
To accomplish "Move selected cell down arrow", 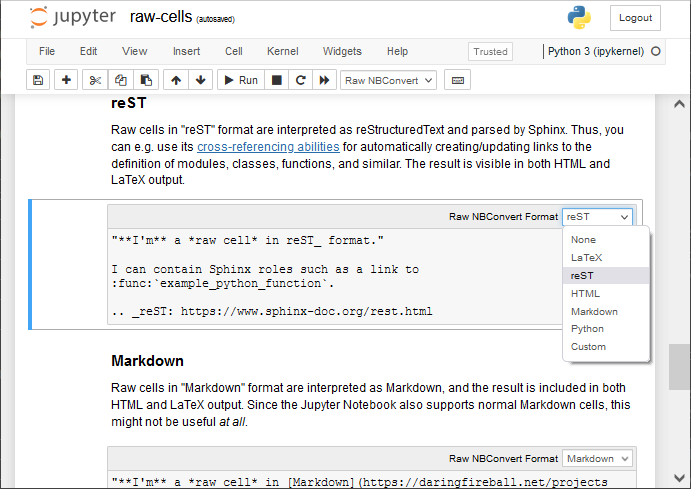I will [201, 80].
